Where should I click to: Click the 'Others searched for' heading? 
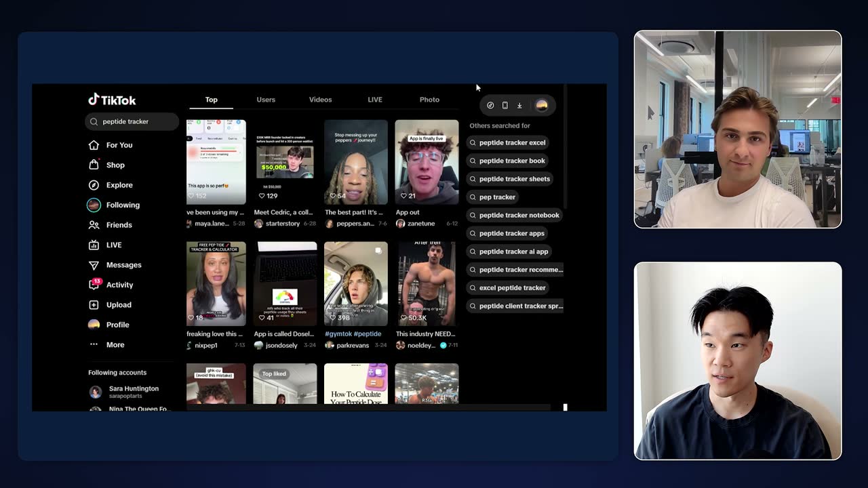point(500,126)
